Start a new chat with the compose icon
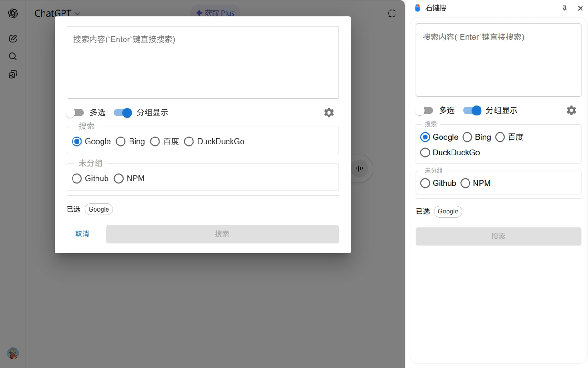Viewport: 588px width, 368px height. point(13,39)
